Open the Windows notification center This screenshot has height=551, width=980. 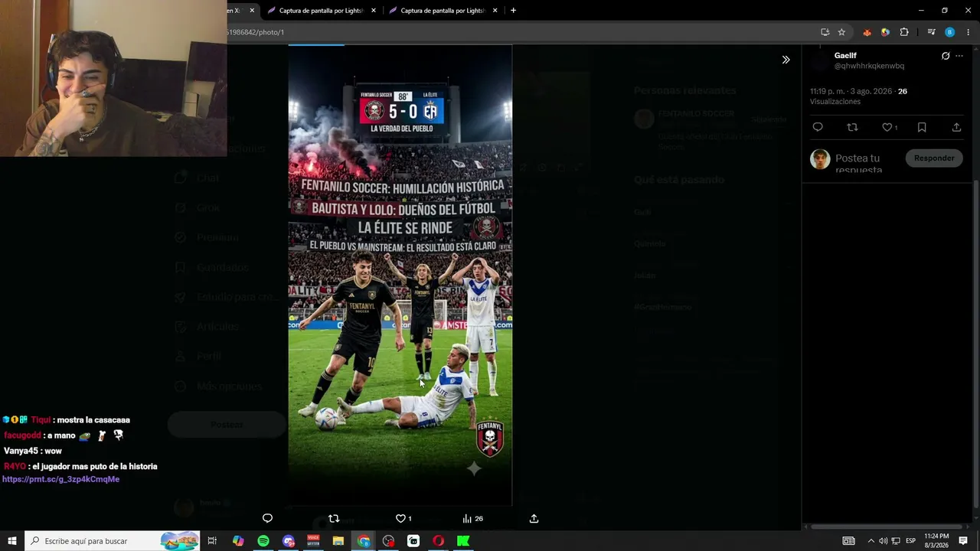click(x=964, y=541)
